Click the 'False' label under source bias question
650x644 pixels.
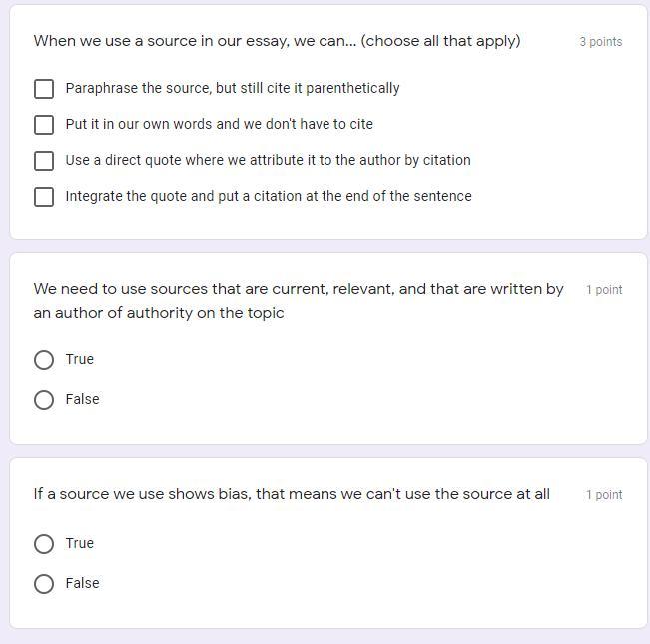click(x=82, y=583)
